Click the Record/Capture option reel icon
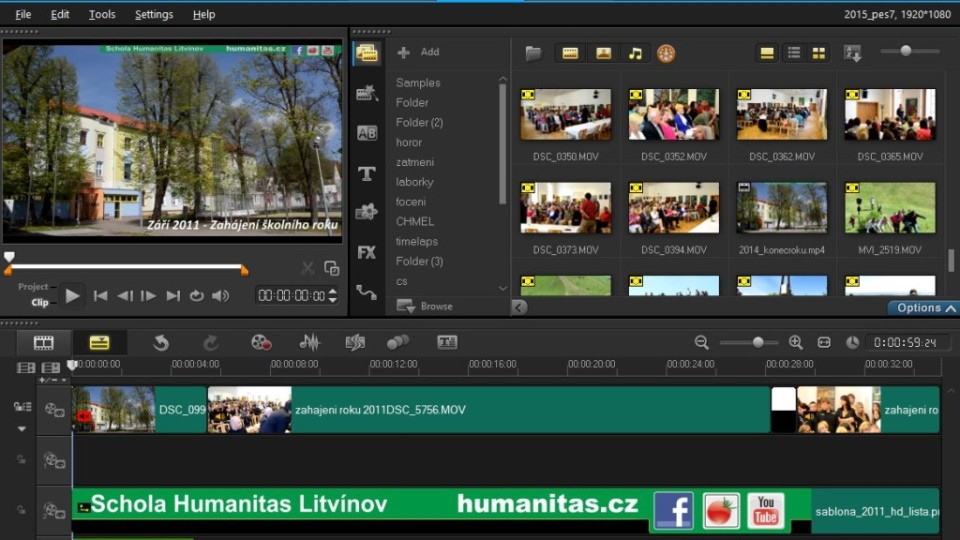The image size is (960, 540). (261, 343)
